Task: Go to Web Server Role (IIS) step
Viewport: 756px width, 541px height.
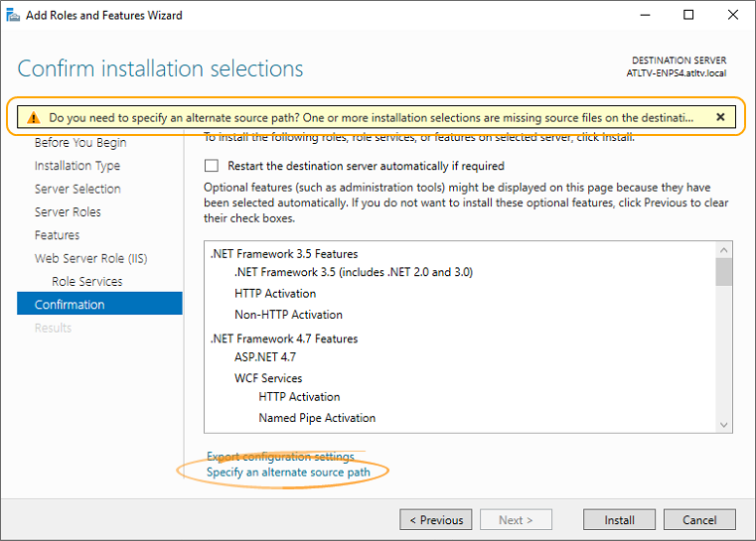Action: 90,258
